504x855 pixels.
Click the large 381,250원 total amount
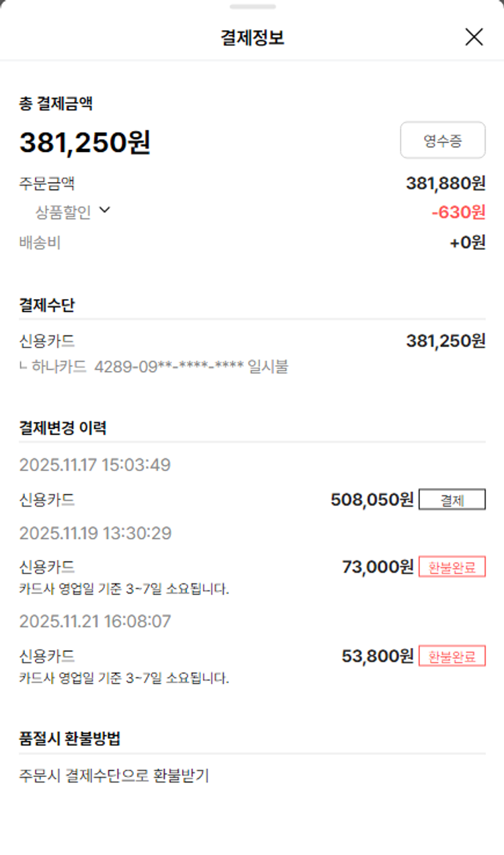tap(85, 142)
